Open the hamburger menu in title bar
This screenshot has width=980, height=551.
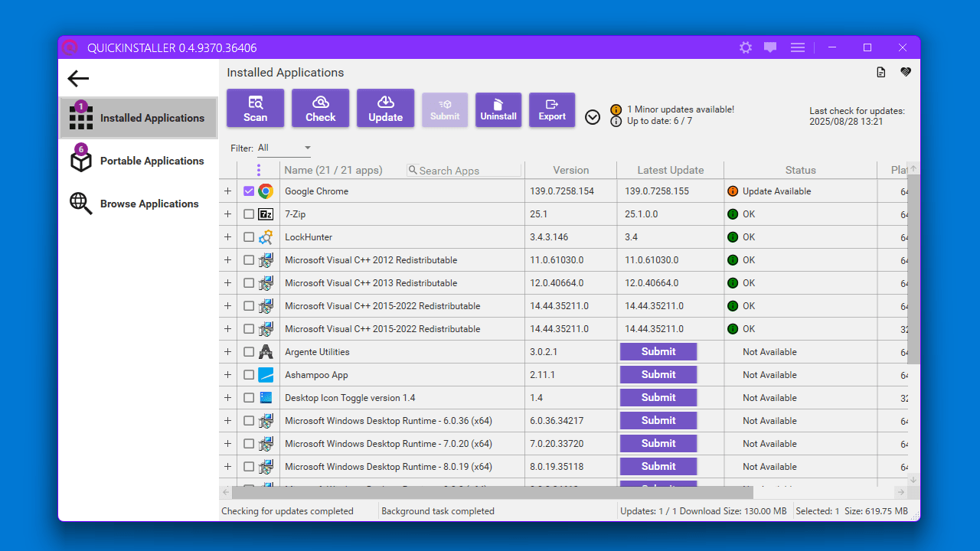point(798,47)
